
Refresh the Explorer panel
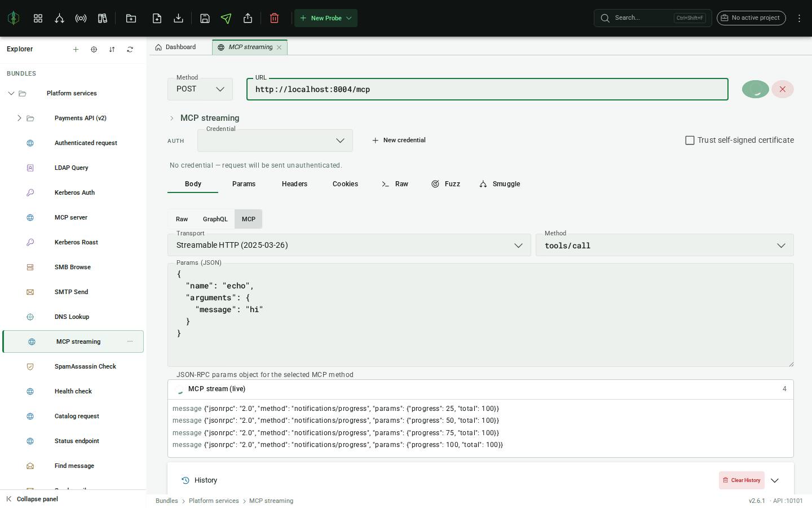tap(130, 49)
